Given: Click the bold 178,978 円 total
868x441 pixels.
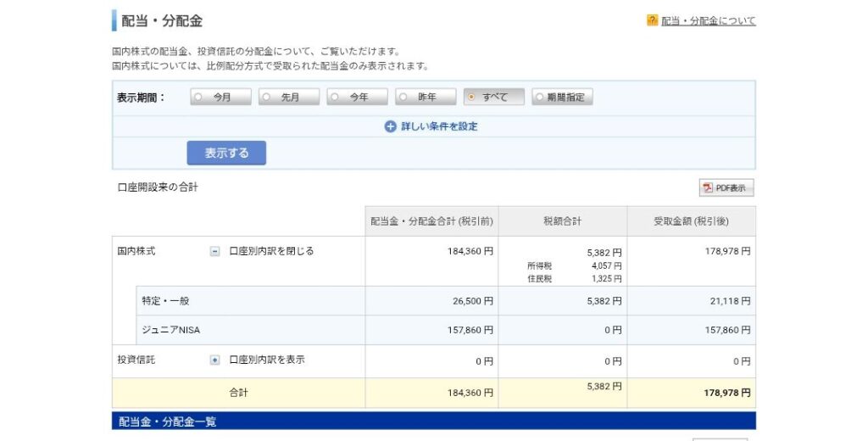Looking at the screenshot, I should point(727,393).
